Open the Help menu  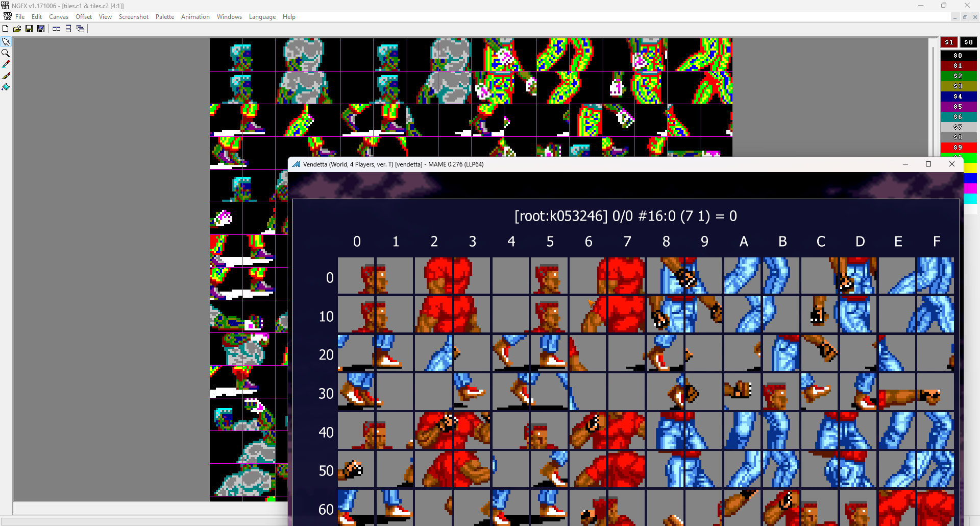(x=289, y=17)
